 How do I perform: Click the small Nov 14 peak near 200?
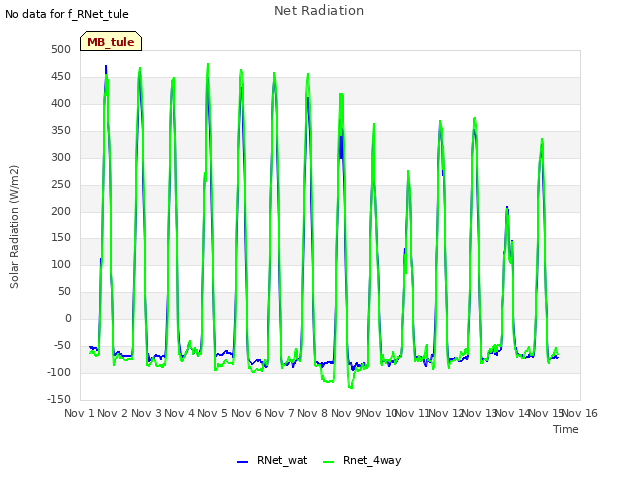pyautogui.click(x=507, y=208)
